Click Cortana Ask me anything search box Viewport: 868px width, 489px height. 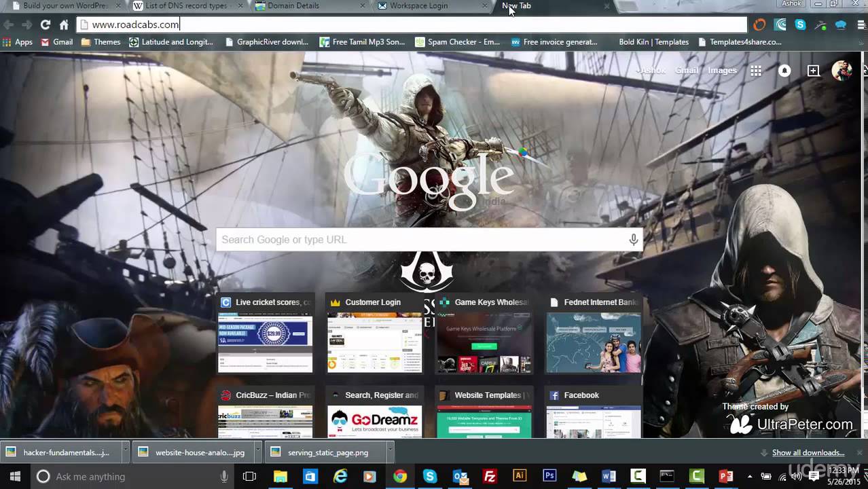(x=131, y=477)
